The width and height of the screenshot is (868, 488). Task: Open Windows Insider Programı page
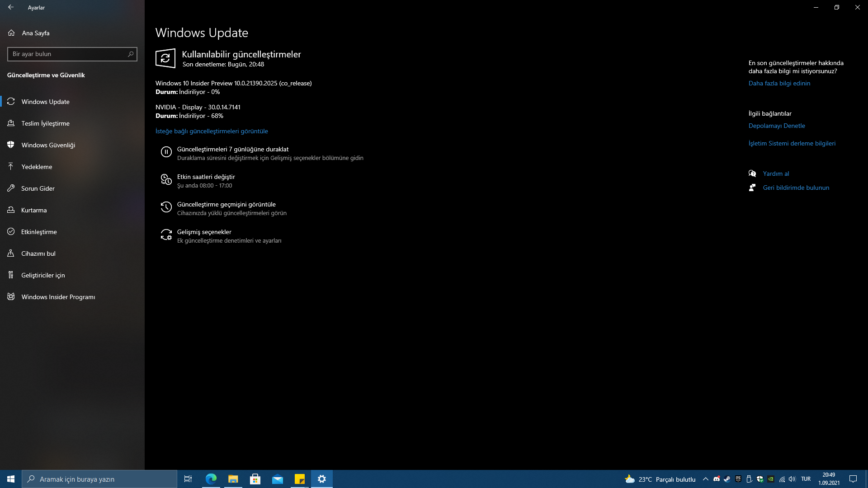click(58, 297)
